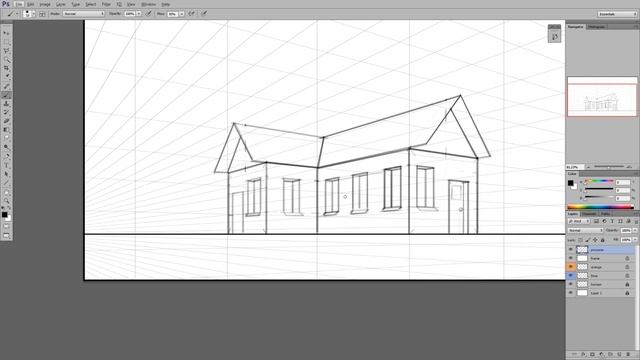Switch to the Channels tab
The image size is (640, 360).
589,213
